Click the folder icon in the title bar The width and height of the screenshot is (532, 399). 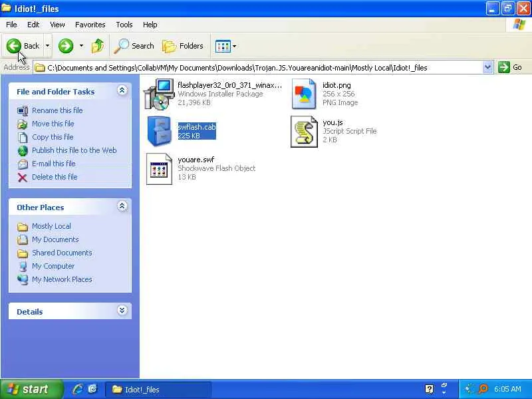point(6,8)
